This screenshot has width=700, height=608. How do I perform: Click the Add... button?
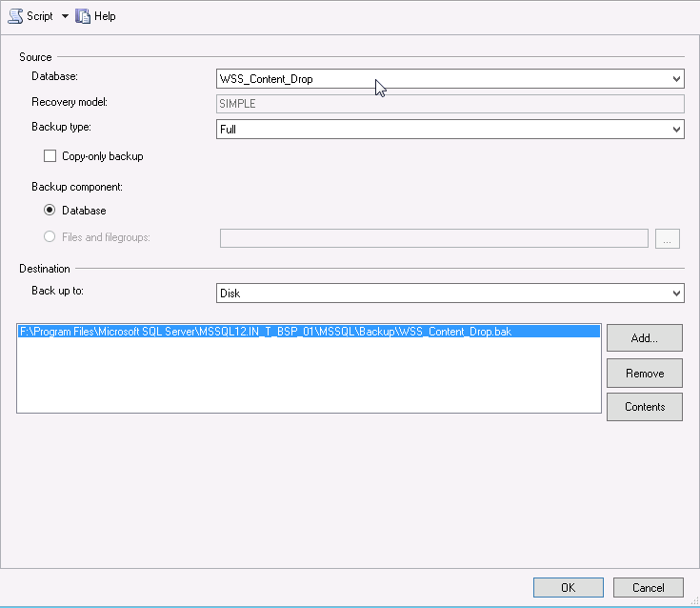click(644, 337)
